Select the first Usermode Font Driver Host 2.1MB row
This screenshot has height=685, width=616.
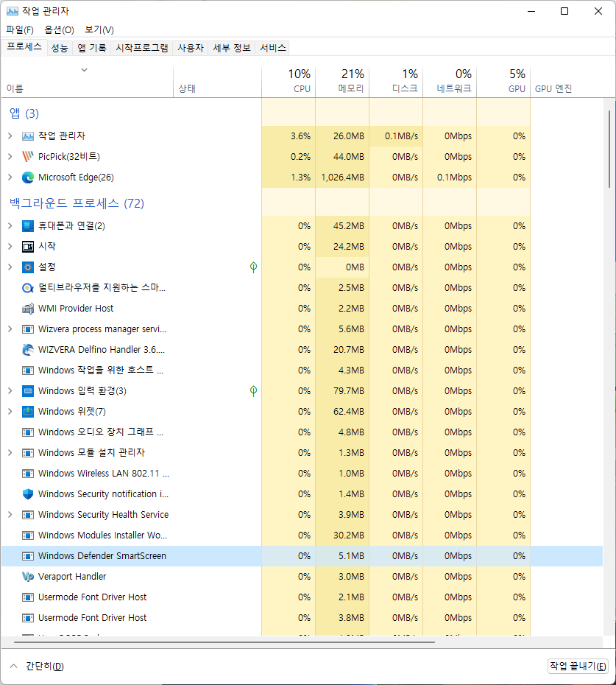[302, 597]
